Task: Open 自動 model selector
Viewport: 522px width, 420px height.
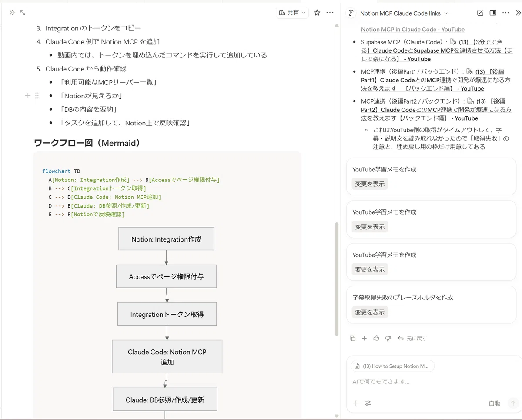Action: [x=495, y=403]
